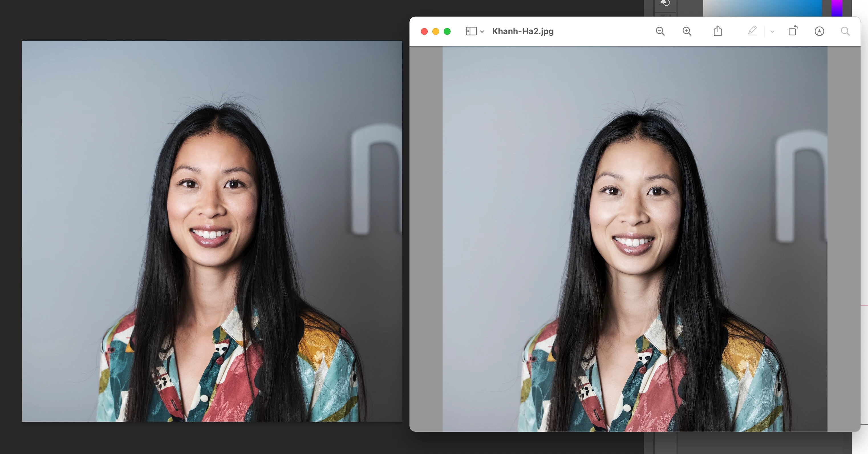Minimize the Preview window with yellow button

point(436,31)
